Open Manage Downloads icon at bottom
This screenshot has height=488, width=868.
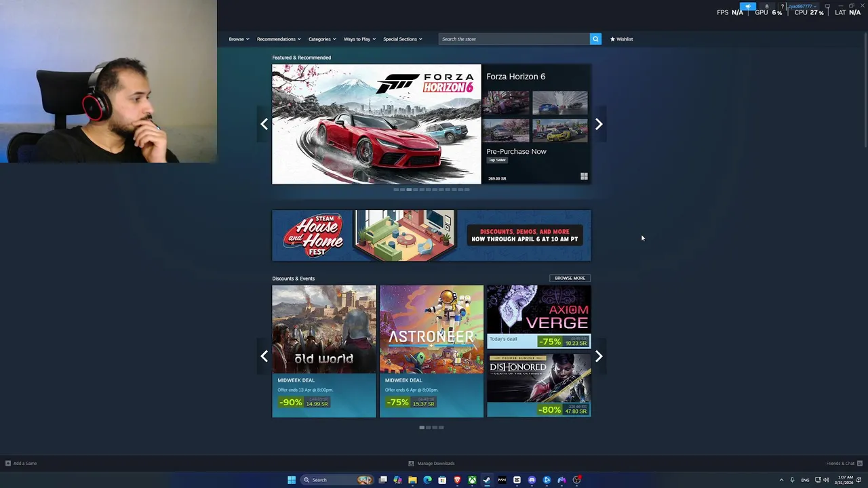411,464
